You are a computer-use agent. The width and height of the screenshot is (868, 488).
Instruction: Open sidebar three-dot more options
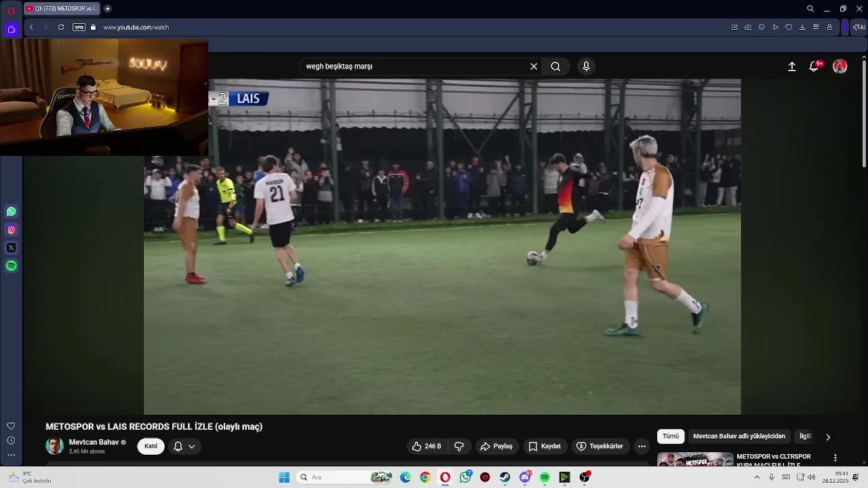click(x=11, y=455)
